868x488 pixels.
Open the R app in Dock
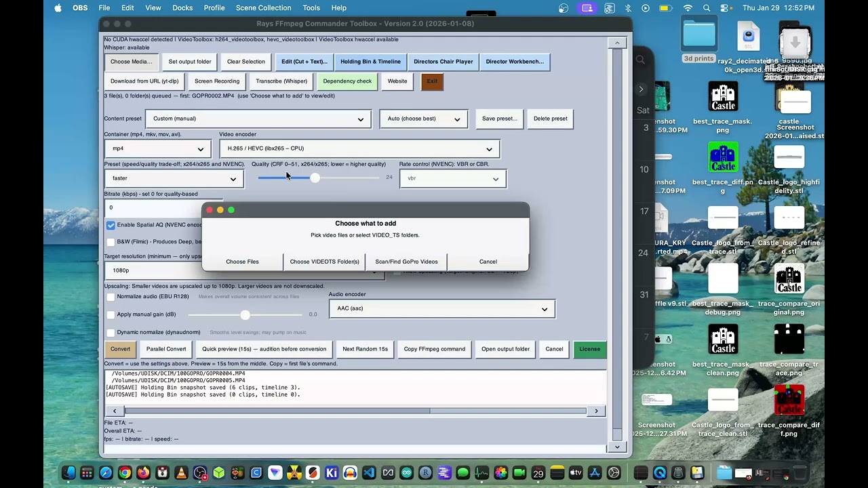coord(425,472)
